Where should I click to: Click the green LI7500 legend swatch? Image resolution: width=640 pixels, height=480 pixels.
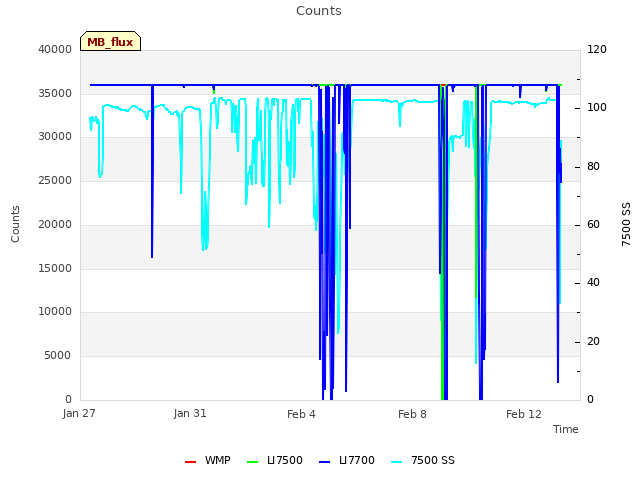click(253, 462)
